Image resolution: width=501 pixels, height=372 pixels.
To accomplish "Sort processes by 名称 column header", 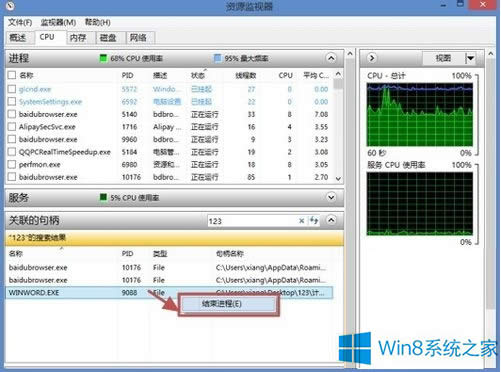I will click(x=26, y=75).
